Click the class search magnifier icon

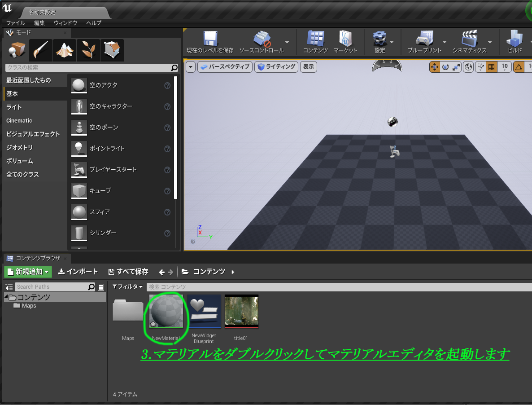click(x=174, y=67)
